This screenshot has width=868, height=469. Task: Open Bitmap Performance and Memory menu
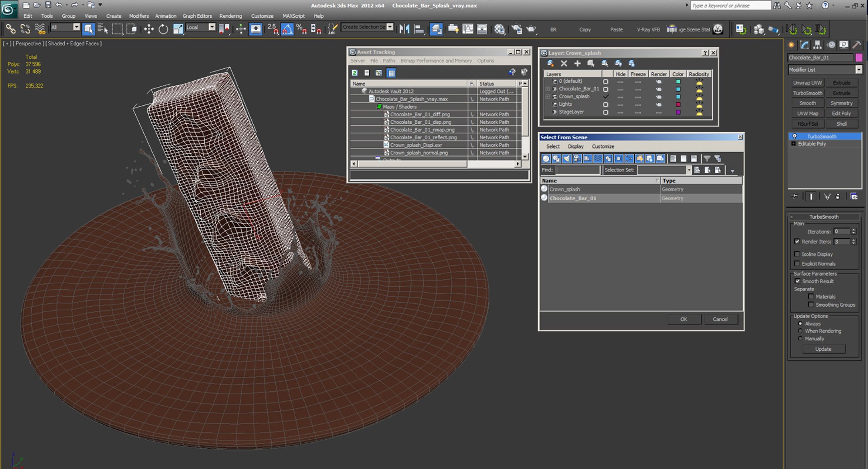pyautogui.click(x=436, y=61)
